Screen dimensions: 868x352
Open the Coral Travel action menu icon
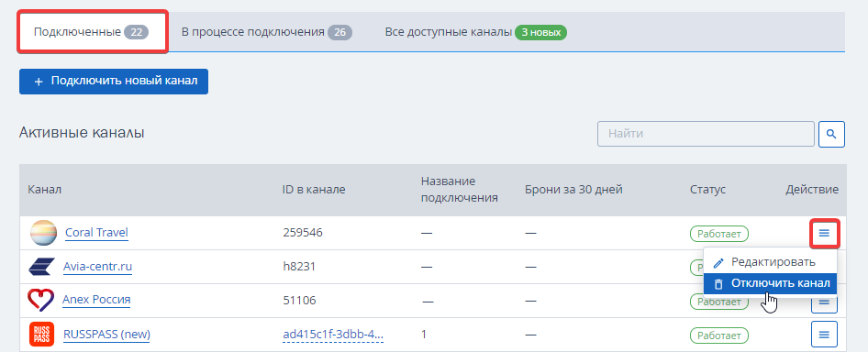[x=824, y=233]
